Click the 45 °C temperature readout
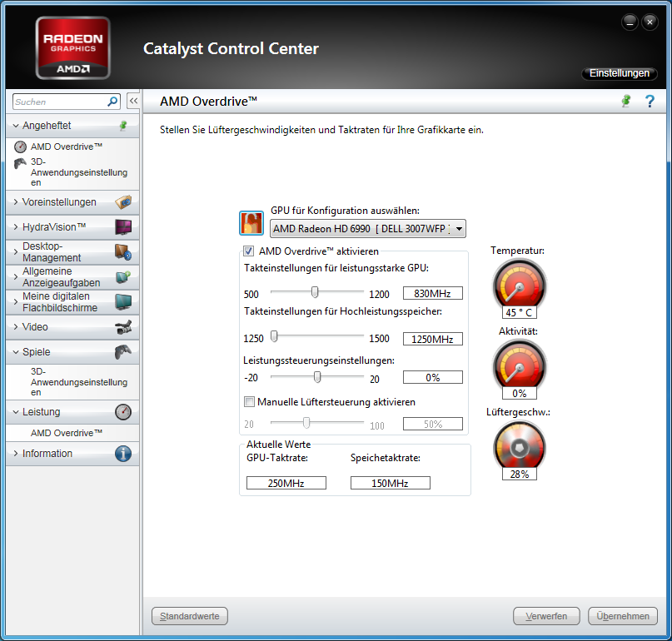 tap(520, 312)
